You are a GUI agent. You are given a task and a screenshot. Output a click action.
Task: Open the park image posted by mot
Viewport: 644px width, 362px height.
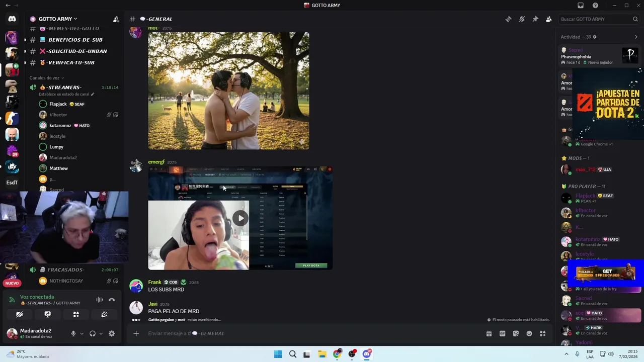pos(229,91)
